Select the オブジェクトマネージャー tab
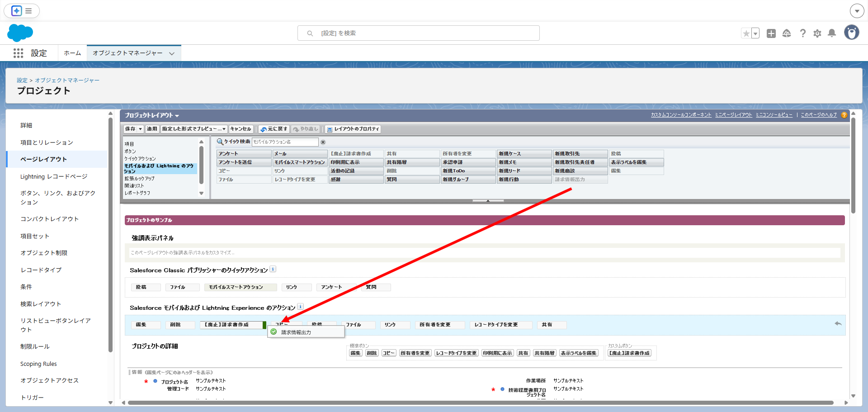This screenshot has width=868, height=412. click(x=127, y=53)
